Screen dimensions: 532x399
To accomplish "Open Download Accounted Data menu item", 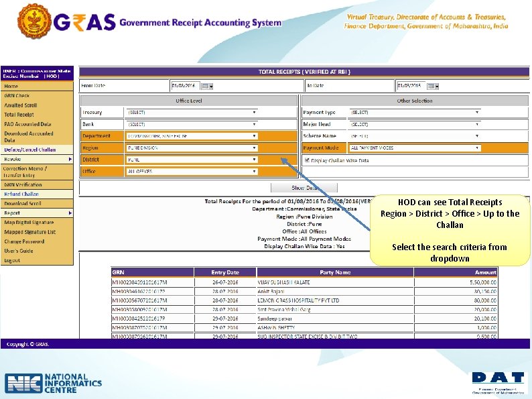I will (37, 137).
